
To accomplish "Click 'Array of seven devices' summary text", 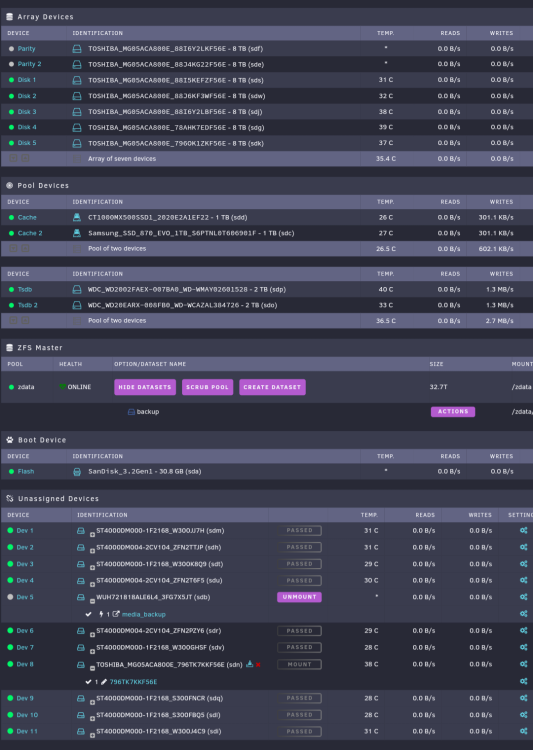I will click(x=122, y=159).
